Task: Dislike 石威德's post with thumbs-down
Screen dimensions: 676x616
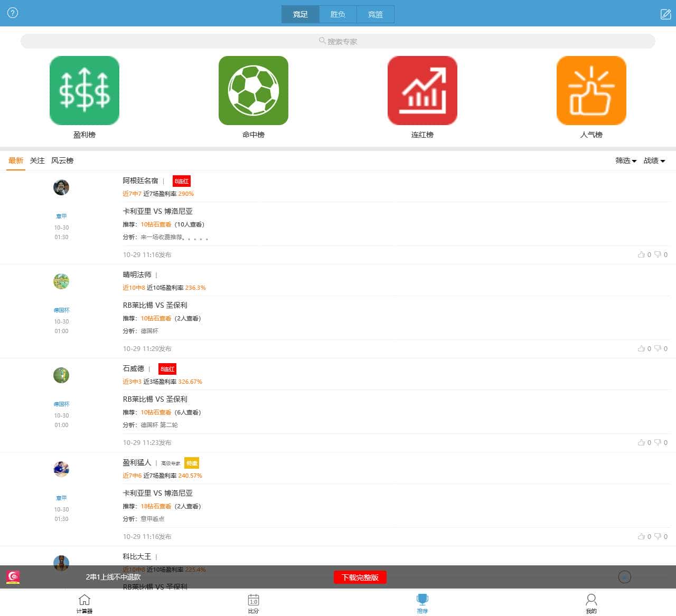Action: pyautogui.click(x=658, y=442)
